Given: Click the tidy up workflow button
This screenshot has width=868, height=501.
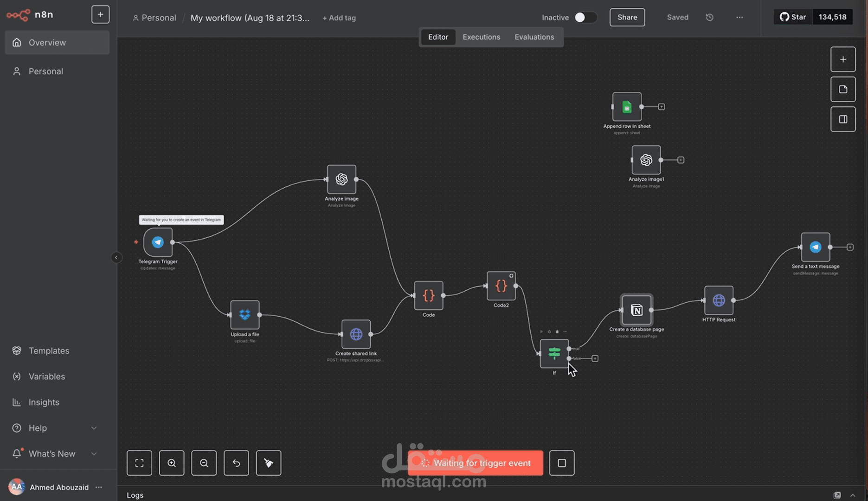Looking at the screenshot, I should coord(269,463).
